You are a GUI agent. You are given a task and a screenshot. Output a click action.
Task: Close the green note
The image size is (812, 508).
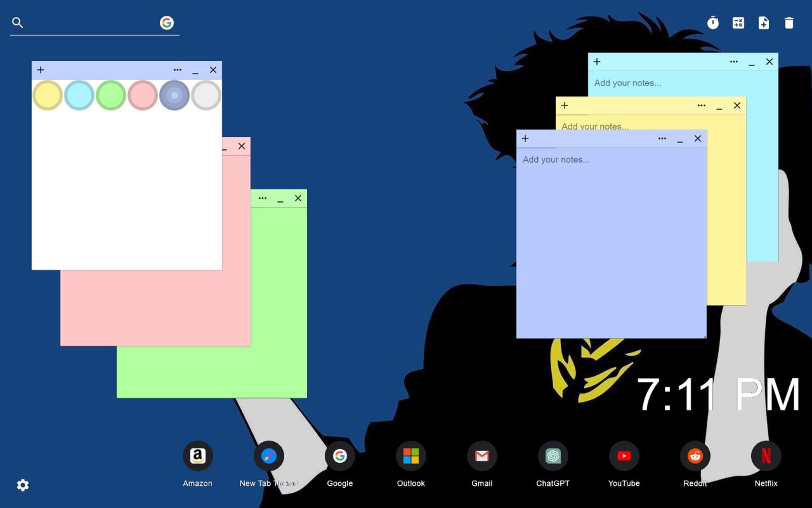click(x=298, y=198)
